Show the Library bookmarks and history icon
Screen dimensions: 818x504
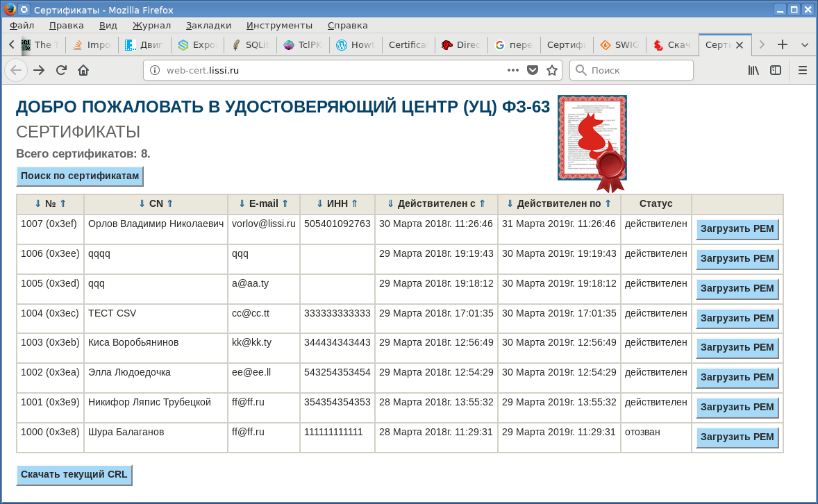pos(753,70)
